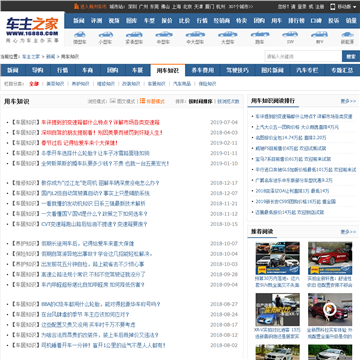
Task: Select the 小型车 car type icon
Action: tap(106, 37)
